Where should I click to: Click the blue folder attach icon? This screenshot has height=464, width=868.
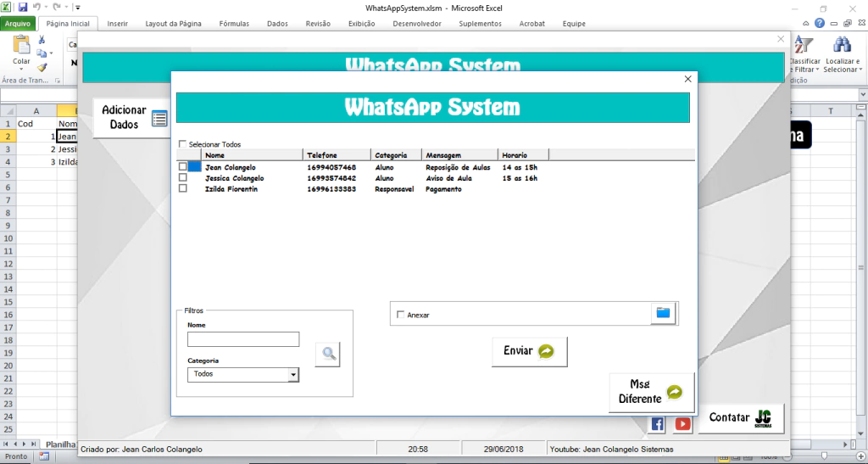(663, 314)
